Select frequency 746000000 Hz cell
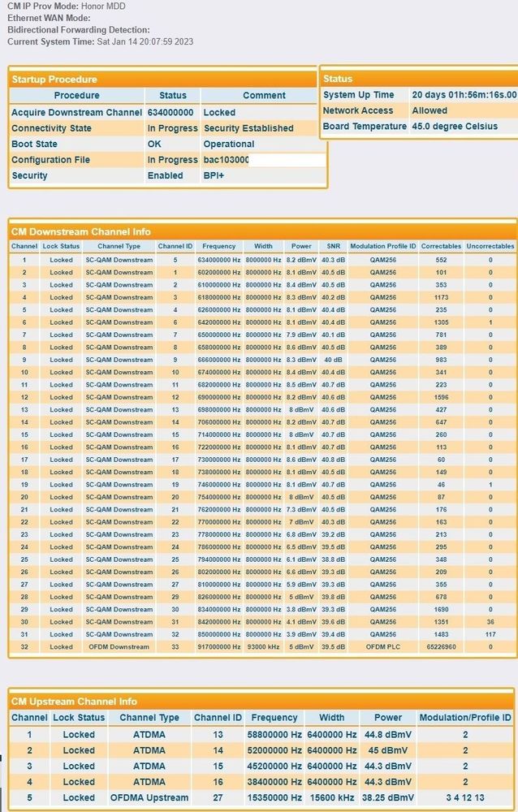Viewport: 518px width, 812px height. pos(218,485)
